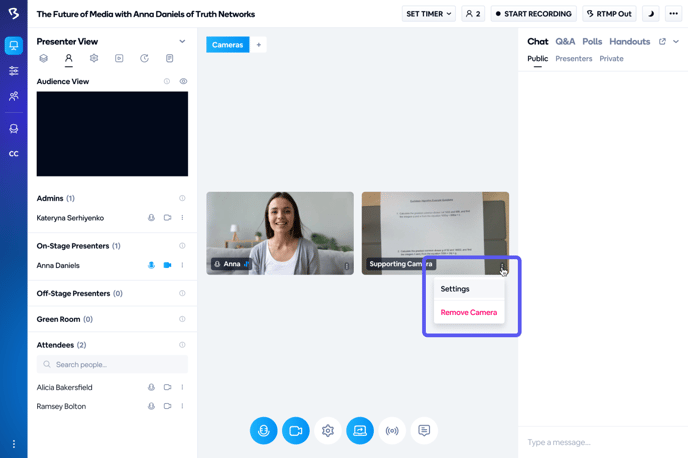Viewport: 688px width, 458px height.
Task: Click info icon next to Off-Stage Presenters
Action: click(x=182, y=293)
